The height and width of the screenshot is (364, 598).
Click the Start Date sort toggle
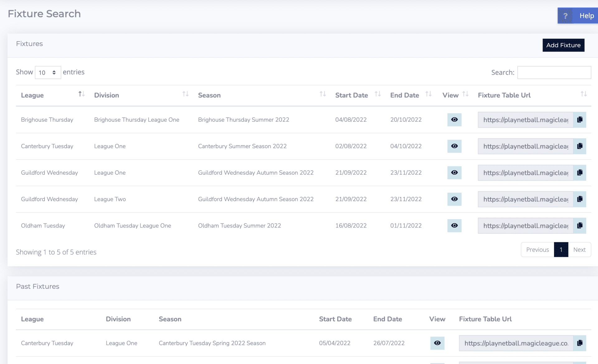coord(378,95)
